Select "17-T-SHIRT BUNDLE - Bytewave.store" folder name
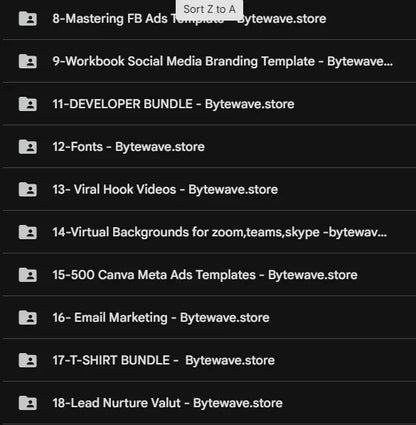The width and height of the screenshot is (416, 425). (x=163, y=360)
